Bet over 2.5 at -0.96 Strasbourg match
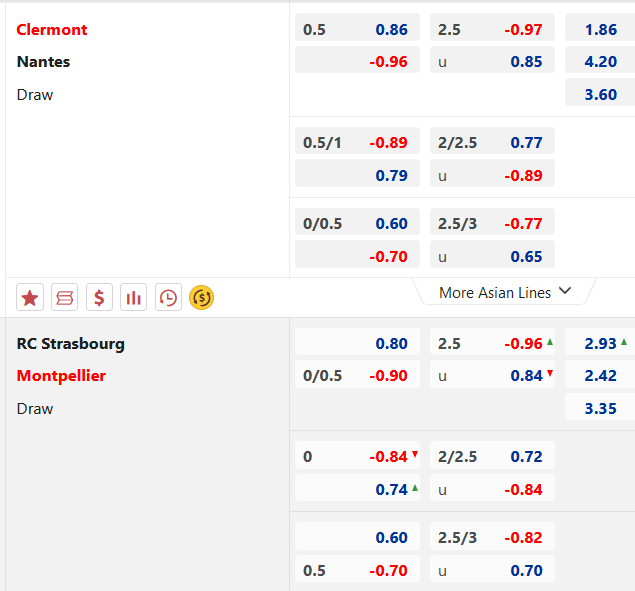The image size is (635, 591). tap(492, 341)
